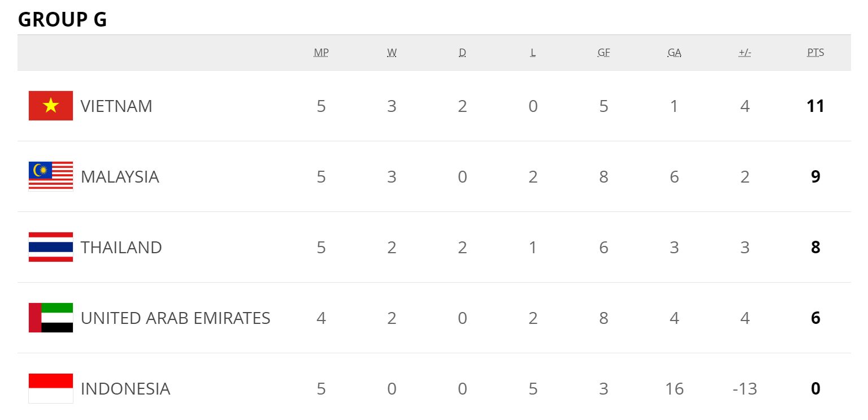Image resolution: width=868 pixels, height=420 pixels.
Task: Click the D column header
Action: click(462, 53)
